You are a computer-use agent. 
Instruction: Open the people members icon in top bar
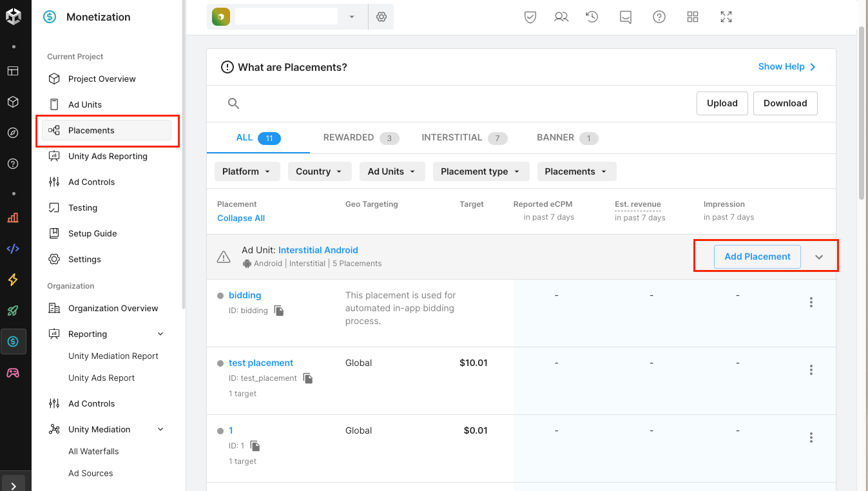561,17
